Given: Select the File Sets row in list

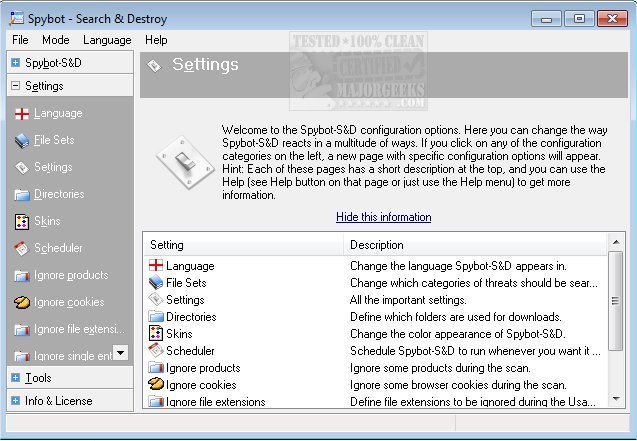Looking at the screenshot, I should click(376, 283).
